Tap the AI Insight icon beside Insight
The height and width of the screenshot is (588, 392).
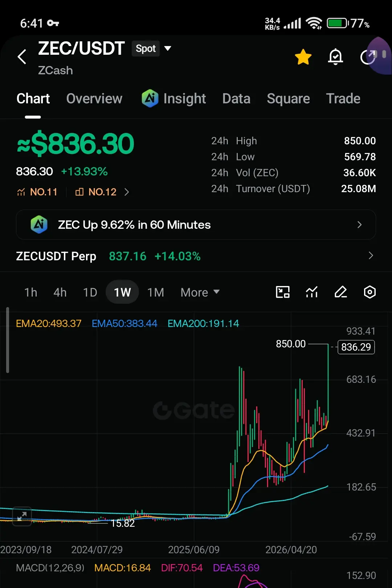(150, 98)
